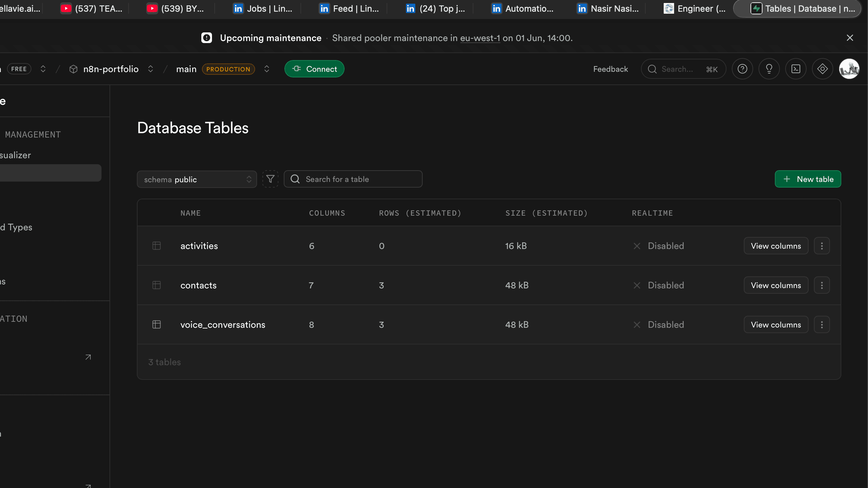Click the REALTIME column header
Viewport: 868px width, 488px height.
(652, 213)
